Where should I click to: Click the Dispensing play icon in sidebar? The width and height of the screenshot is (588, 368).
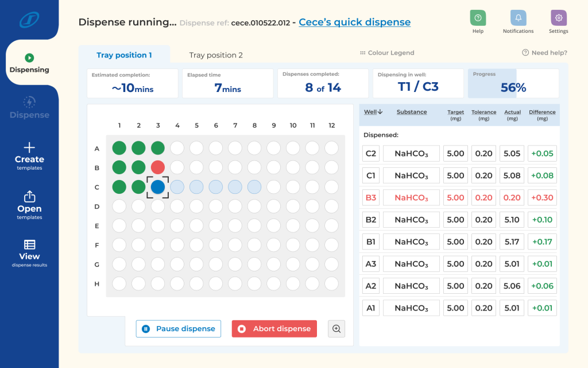[29, 57]
